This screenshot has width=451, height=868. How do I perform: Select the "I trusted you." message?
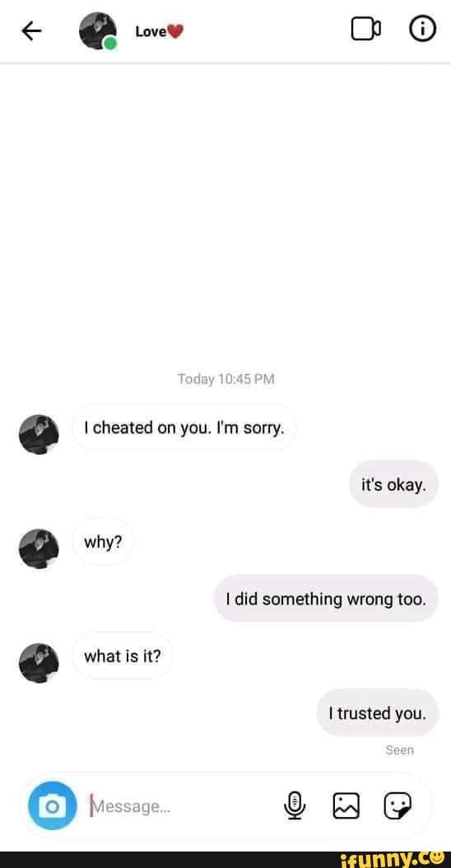click(378, 713)
